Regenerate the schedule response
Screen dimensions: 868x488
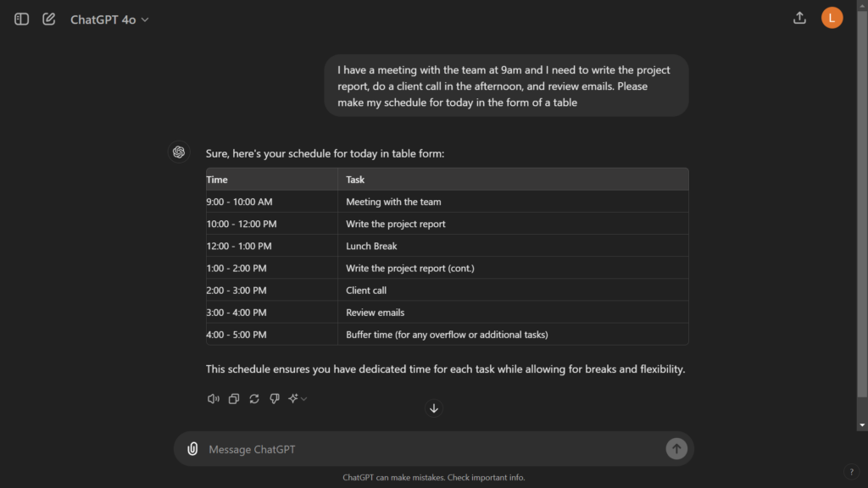253,398
